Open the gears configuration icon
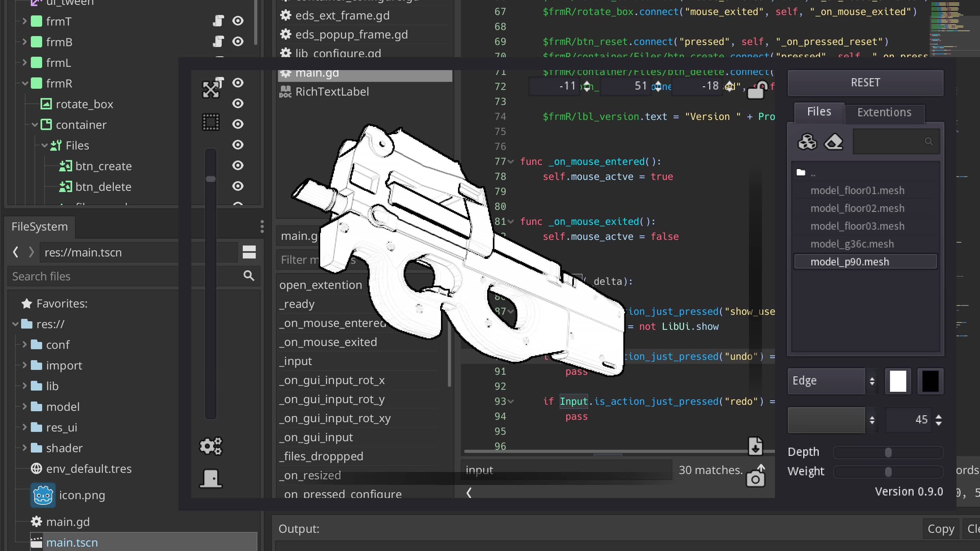The height and width of the screenshot is (551, 980). (x=211, y=446)
